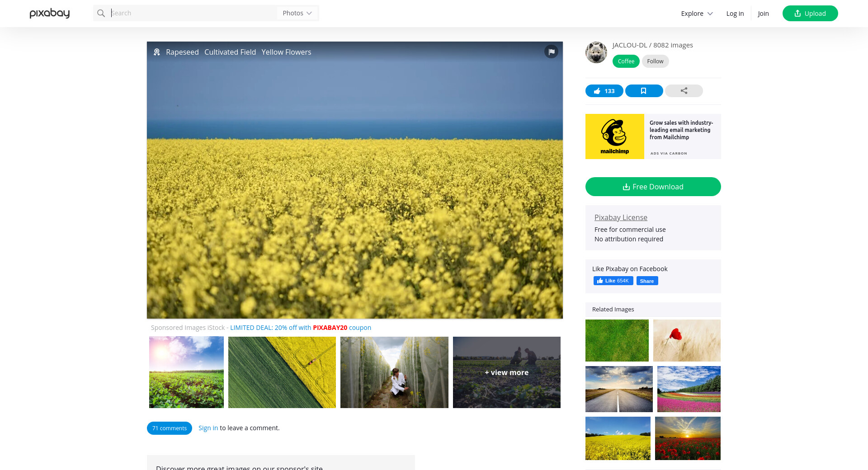
Task: Click the Upload button
Action: pos(810,13)
